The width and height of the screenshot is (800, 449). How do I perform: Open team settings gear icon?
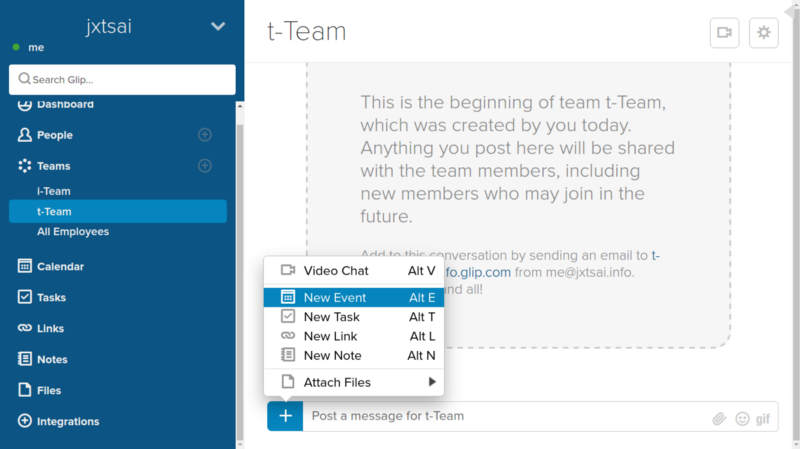tap(764, 32)
